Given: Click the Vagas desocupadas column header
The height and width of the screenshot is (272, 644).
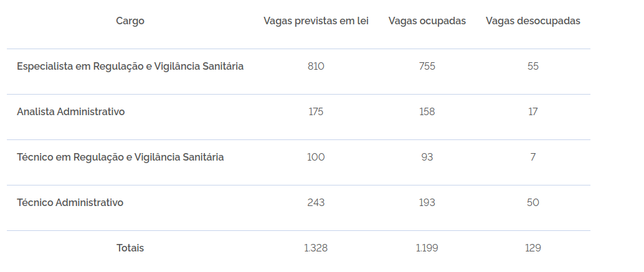Looking at the screenshot, I should tap(533, 21).
